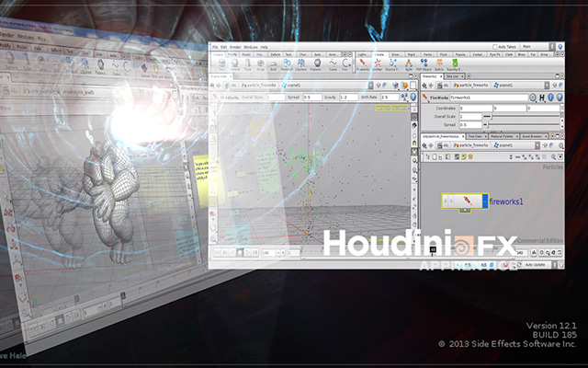Viewport: 588px width, 368px height.
Task: Switch to the Pyro FX shelf tab
Action: coord(494,54)
